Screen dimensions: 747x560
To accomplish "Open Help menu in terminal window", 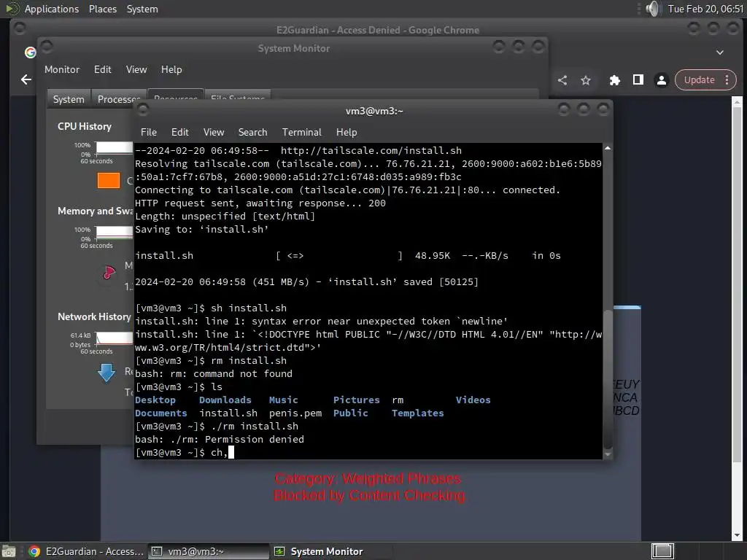I will (x=347, y=132).
